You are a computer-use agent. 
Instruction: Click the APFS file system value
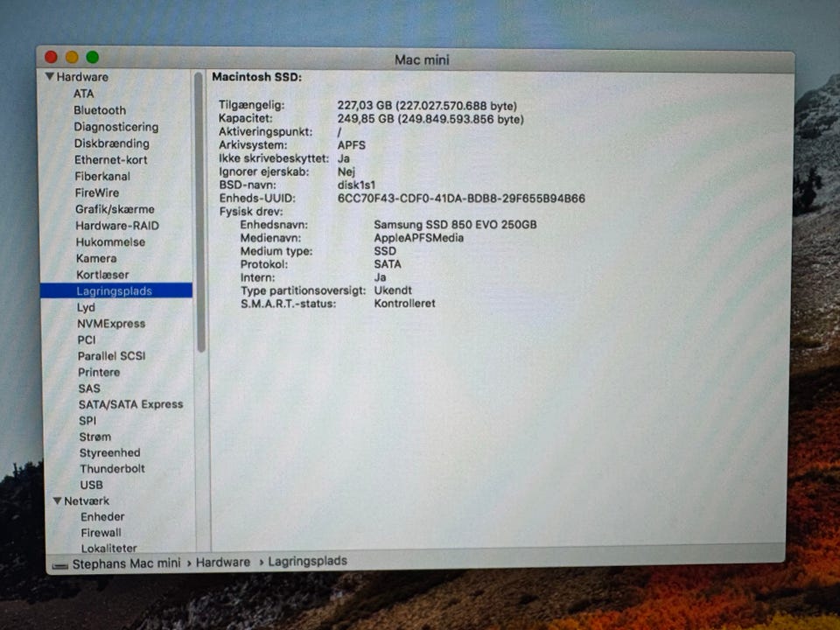[352, 145]
